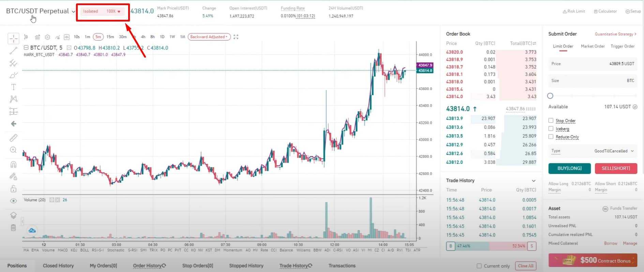644x272 pixels.
Task: Expand the Backward Adjusted dropdown
Action: tap(209, 37)
